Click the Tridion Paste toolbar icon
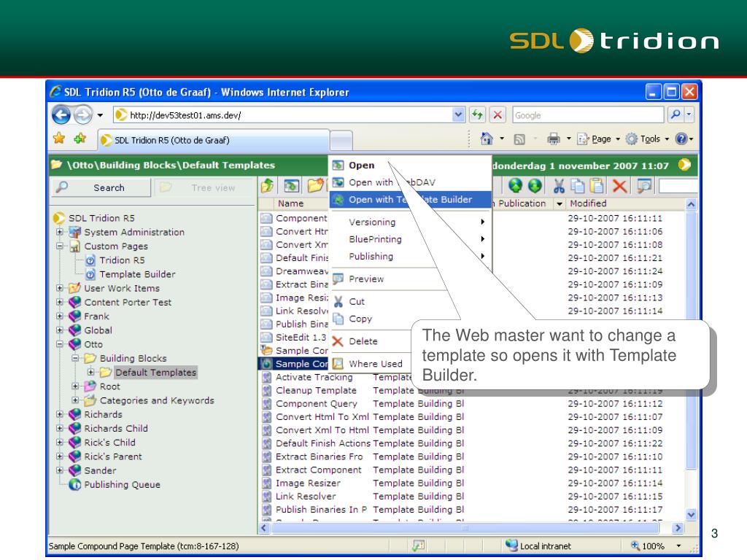747x560 pixels. click(x=597, y=186)
